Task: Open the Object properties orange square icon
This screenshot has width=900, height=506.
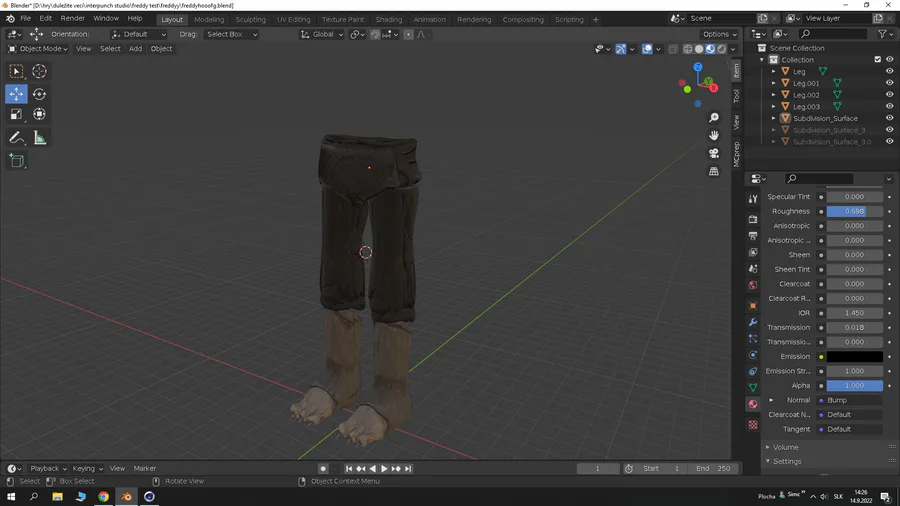Action: pos(753,305)
